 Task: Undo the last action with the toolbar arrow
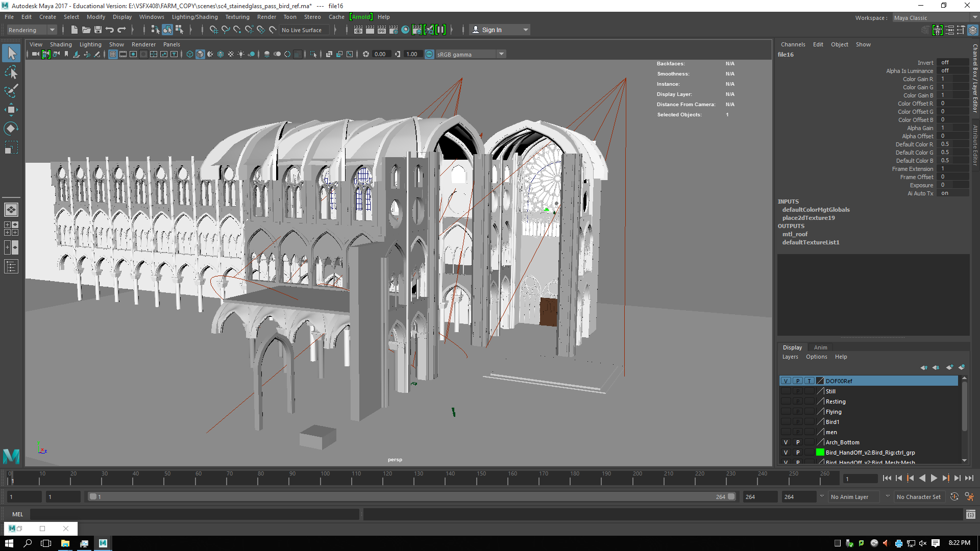pyautogui.click(x=110, y=30)
